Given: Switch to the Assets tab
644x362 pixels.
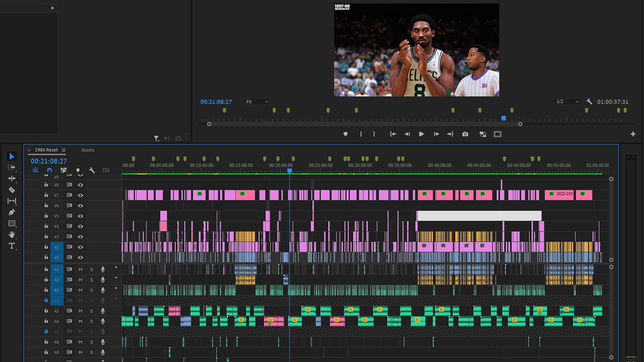Looking at the screenshot, I should (88, 150).
